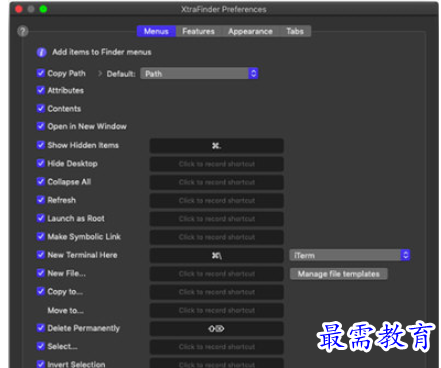Image resolution: width=441 pixels, height=368 pixels.
Task: Close the XtraFinder Preferences window
Action: pos(19,9)
